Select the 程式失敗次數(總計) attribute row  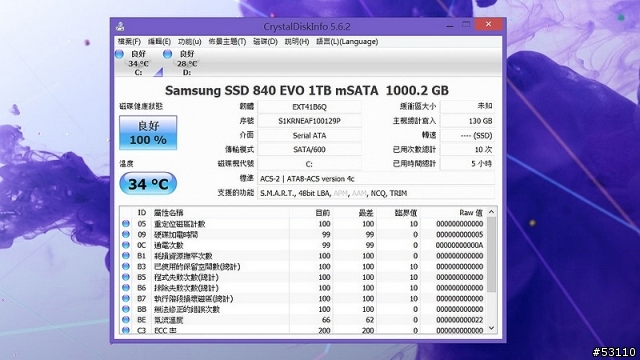tap(303, 277)
